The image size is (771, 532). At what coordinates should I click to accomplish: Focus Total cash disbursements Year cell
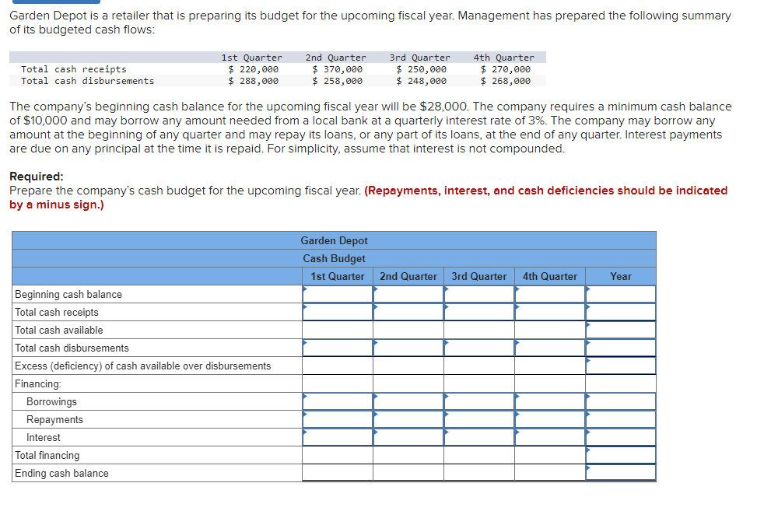(x=621, y=348)
